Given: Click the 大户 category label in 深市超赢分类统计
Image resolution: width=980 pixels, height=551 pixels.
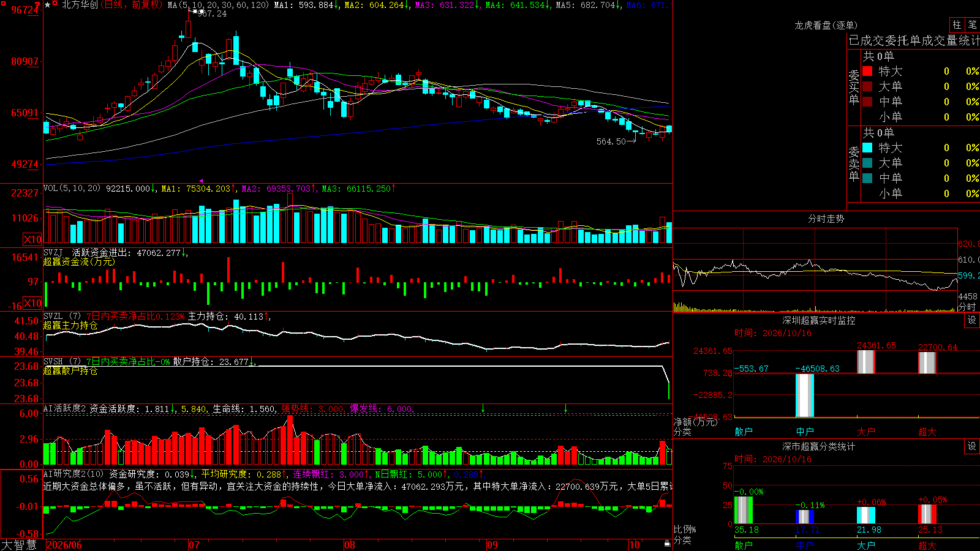Looking at the screenshot, I should [x=866, y=545].
